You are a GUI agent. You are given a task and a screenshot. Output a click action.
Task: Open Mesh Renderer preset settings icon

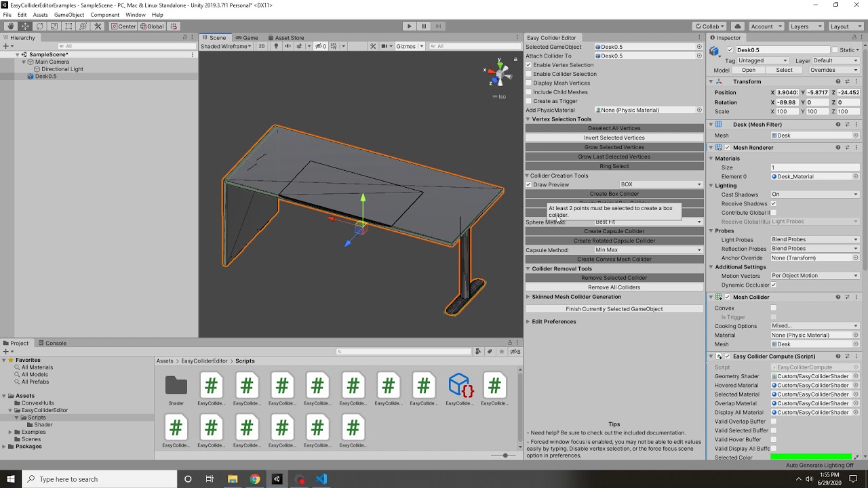847,147
